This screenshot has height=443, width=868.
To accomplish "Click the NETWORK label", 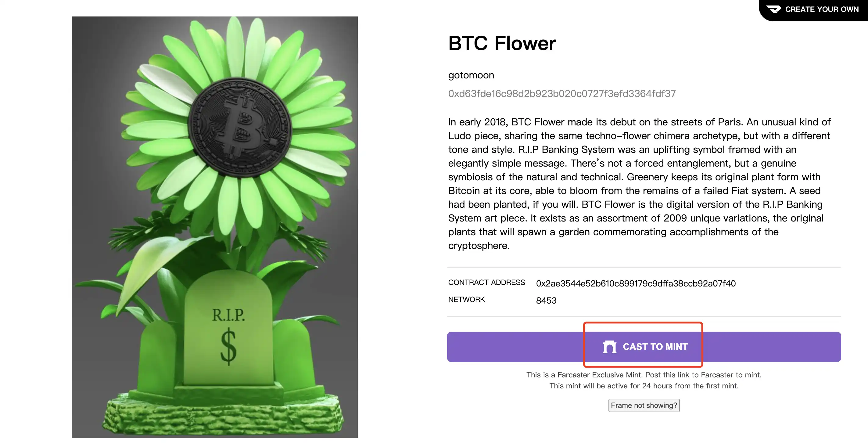I will click(466, 299).
